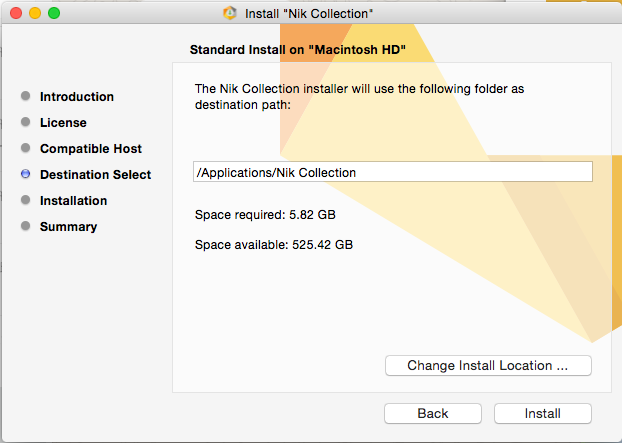The image size is (622, 443).
Task: Click the Nik Collection installer title icon
Action: pos(230,13)
